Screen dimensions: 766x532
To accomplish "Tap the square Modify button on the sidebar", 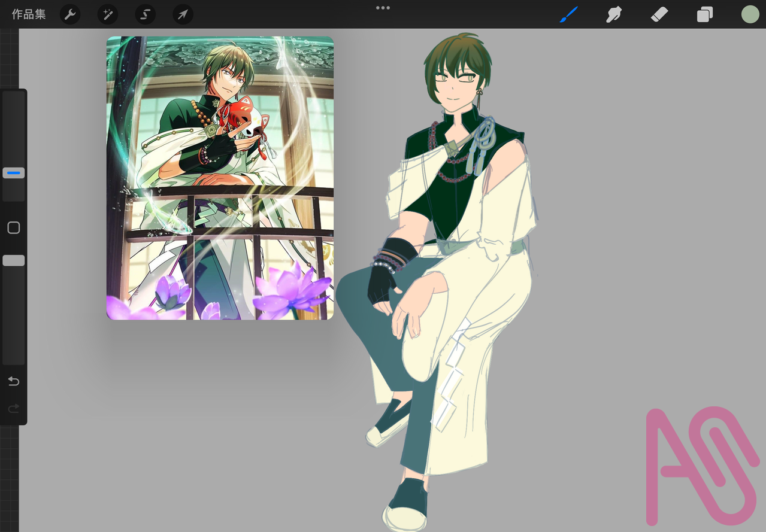I will tap(13, 227).
